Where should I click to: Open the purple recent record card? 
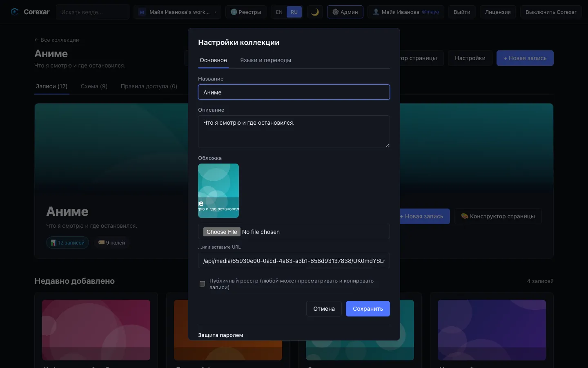coord(492,330)
